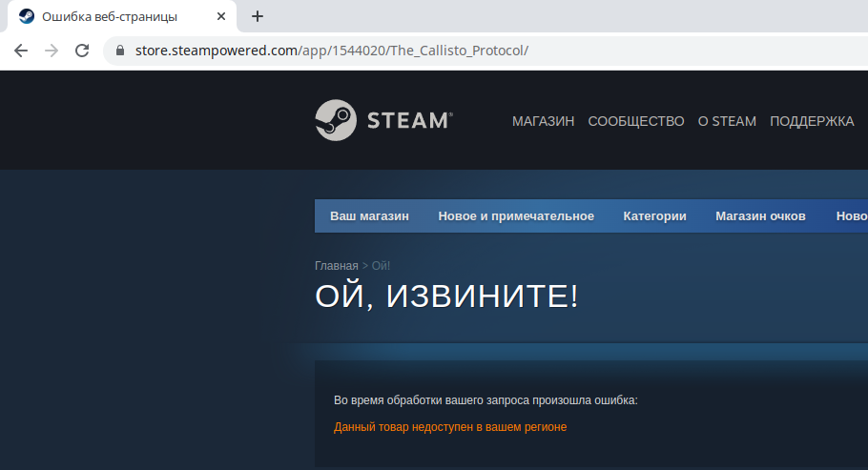The width and height of the screenshot is (868, 470).
Task: Open a new tab with plus icon
Action: (x=258, y=16)
